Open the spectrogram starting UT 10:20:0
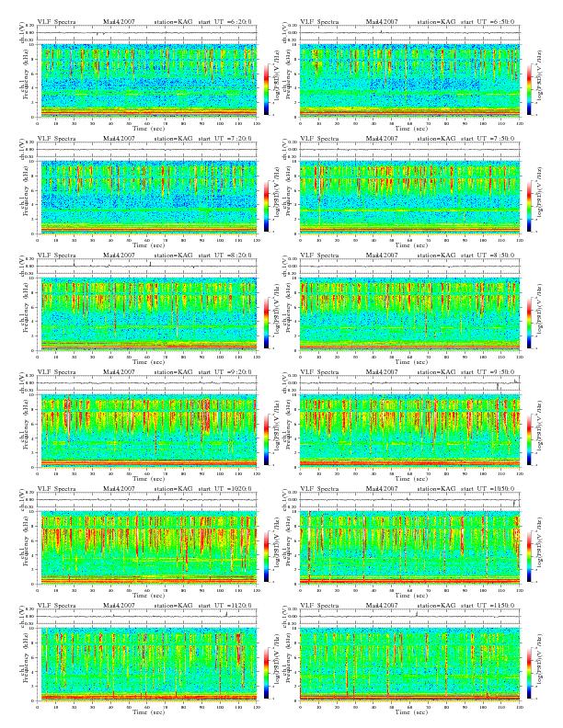Screen dimensions: 563x728 click(147, 548)
